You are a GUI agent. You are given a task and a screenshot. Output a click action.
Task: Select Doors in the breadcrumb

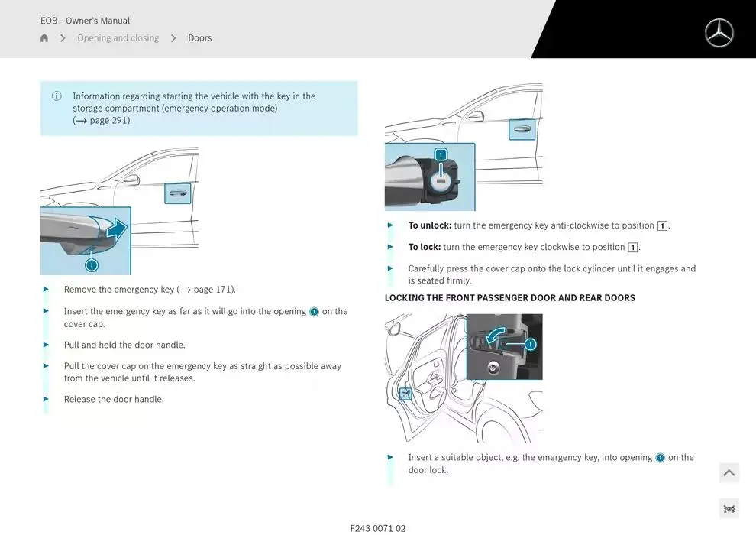click(x=200, y=37)
